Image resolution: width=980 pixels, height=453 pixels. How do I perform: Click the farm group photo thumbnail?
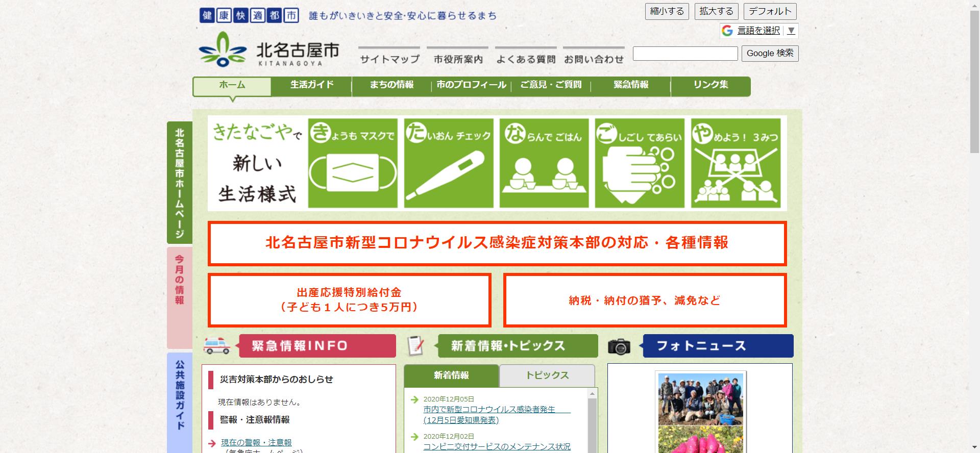[700, 399]
